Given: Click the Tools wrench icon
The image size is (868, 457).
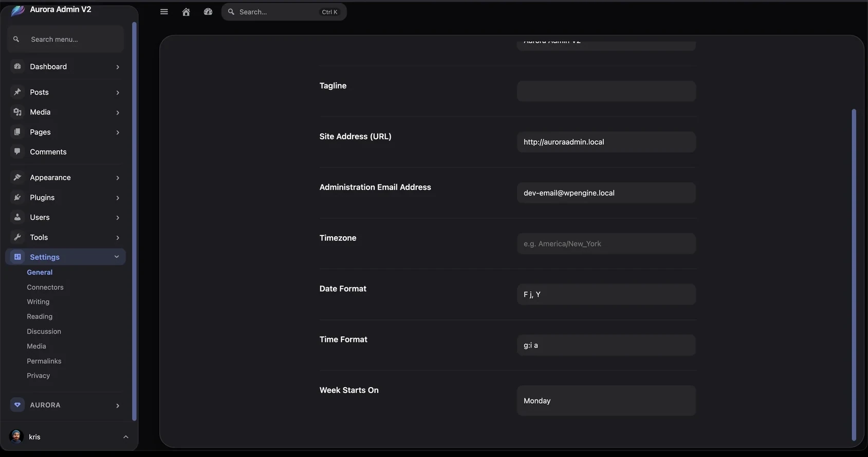Looking at the screenshot, I should [17, 237].
